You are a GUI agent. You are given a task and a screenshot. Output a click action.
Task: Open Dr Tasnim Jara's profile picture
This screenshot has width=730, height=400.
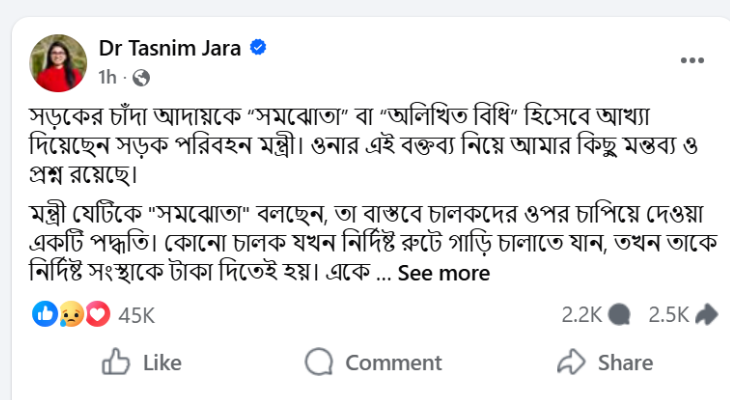coord(59,61)
